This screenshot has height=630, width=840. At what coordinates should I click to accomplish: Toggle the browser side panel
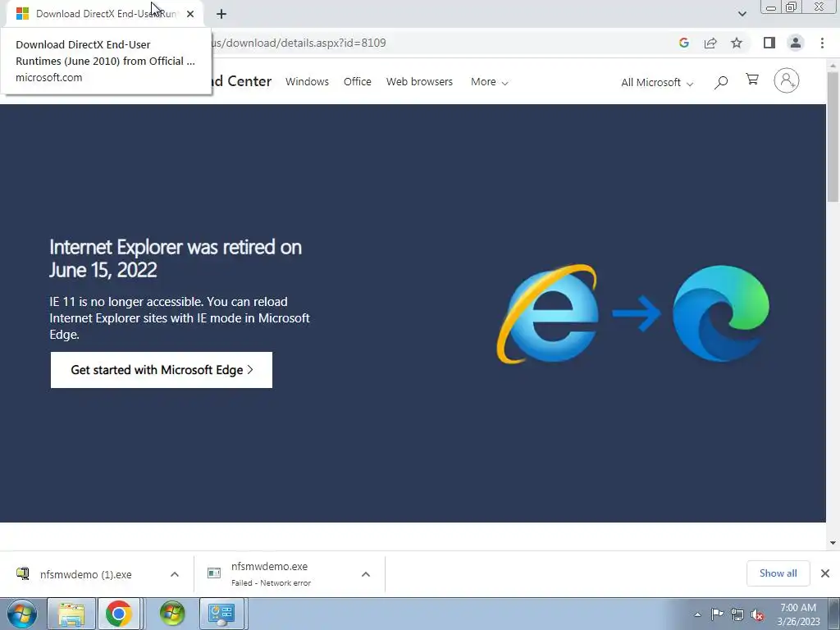(769, 43)
